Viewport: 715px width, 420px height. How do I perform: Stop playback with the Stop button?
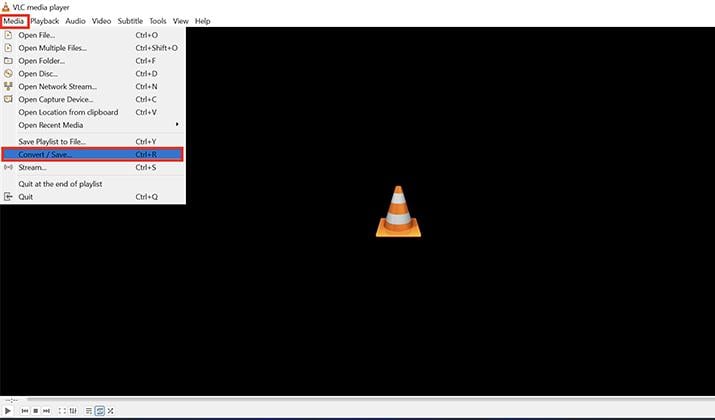36,411
